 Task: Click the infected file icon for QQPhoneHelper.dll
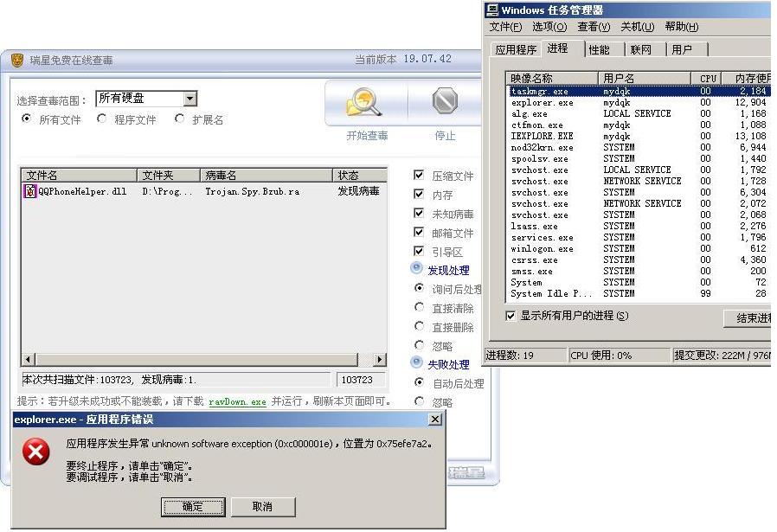click(30, 191)
